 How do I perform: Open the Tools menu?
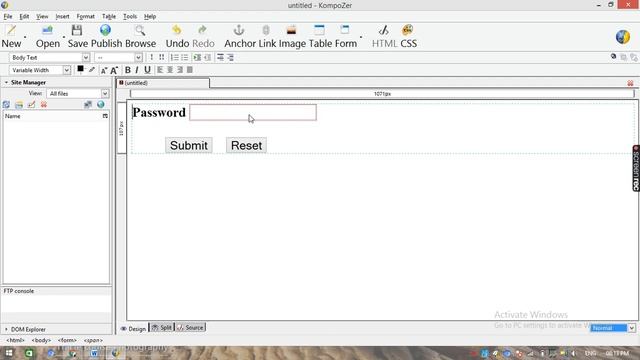(130, 16)
